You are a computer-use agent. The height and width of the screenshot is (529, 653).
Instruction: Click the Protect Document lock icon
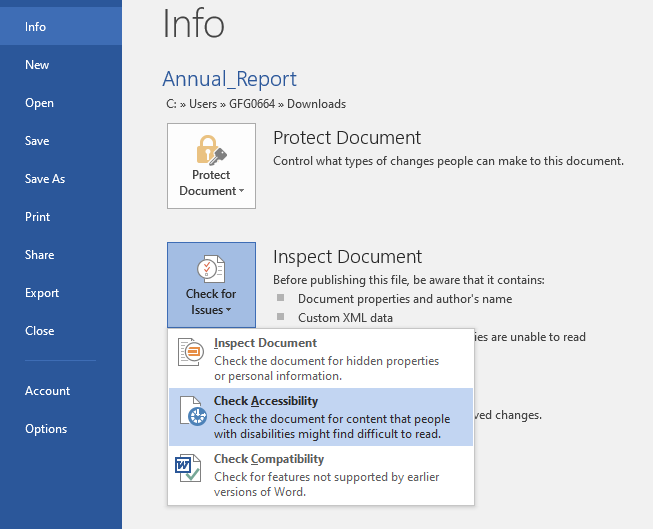click(212, 150)
